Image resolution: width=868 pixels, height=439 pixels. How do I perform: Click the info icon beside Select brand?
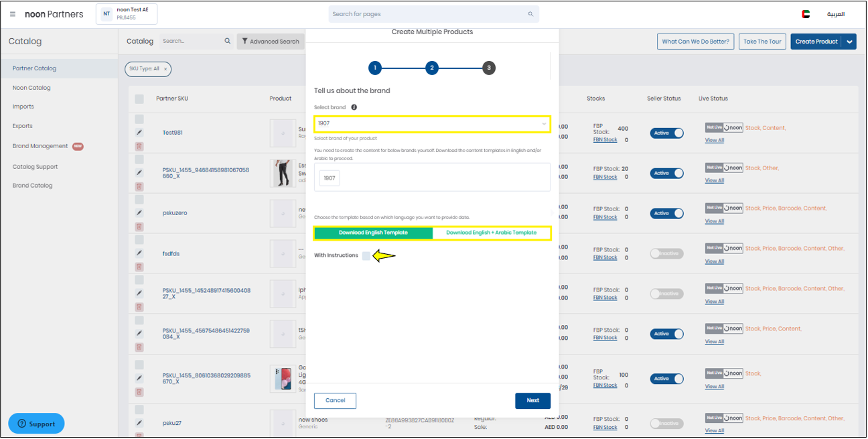point(354,107)
